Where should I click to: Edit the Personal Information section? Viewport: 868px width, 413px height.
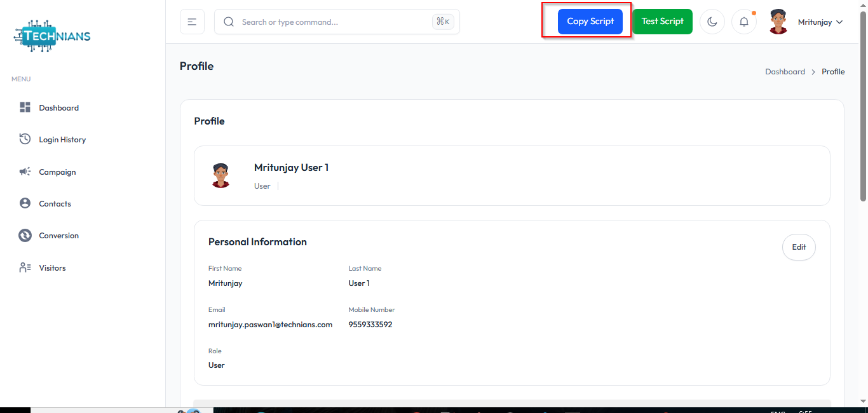pyautogui.click(x=798, y=247)
